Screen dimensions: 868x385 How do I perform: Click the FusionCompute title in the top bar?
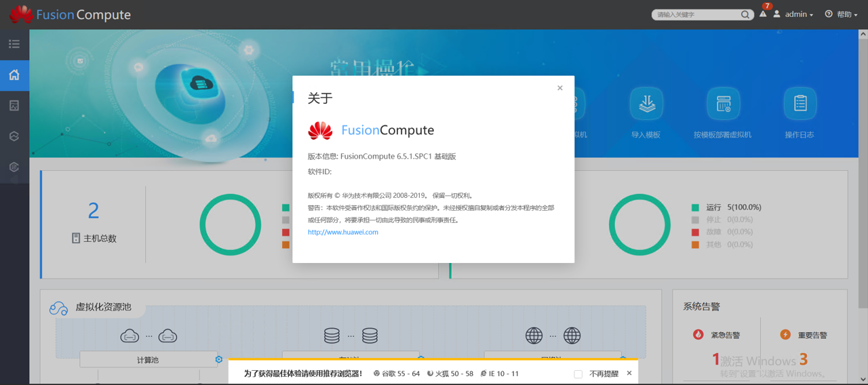[83, 14]
